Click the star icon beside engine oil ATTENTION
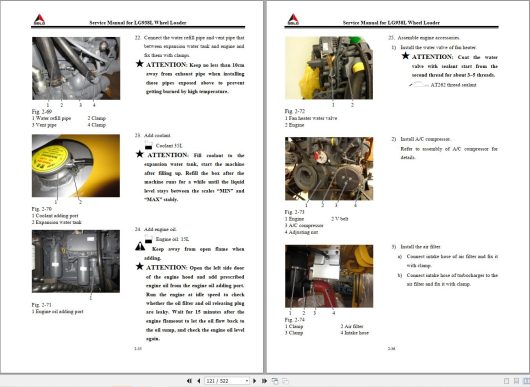The width and height of the screenshot is (530, 387). (x=140, y=266)
